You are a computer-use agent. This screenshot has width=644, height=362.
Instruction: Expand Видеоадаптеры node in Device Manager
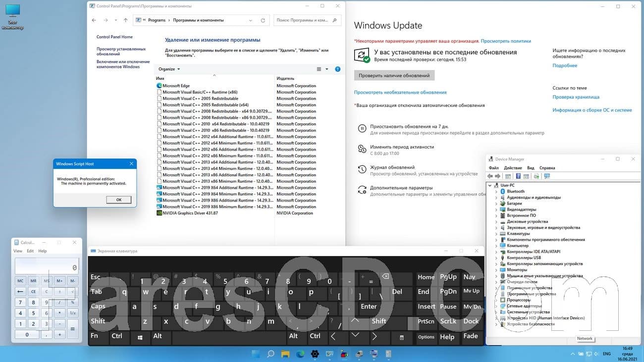pyautogui.click(x=496, y=209)
